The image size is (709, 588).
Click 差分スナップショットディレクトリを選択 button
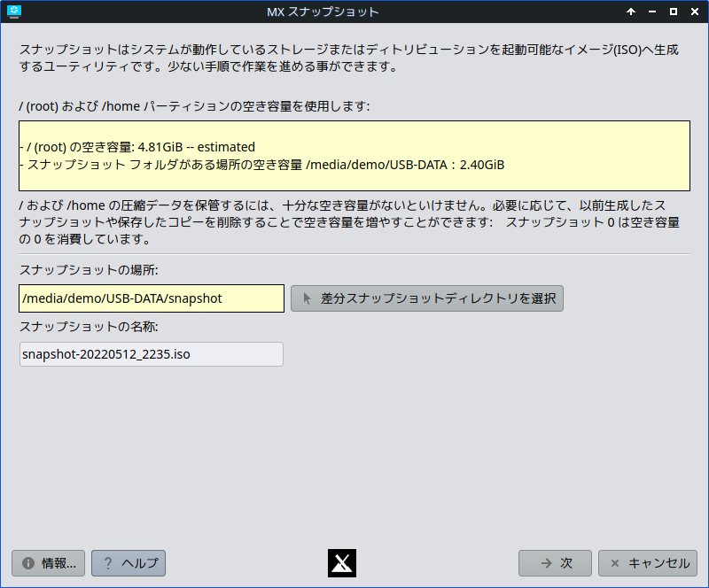(427, 298)
